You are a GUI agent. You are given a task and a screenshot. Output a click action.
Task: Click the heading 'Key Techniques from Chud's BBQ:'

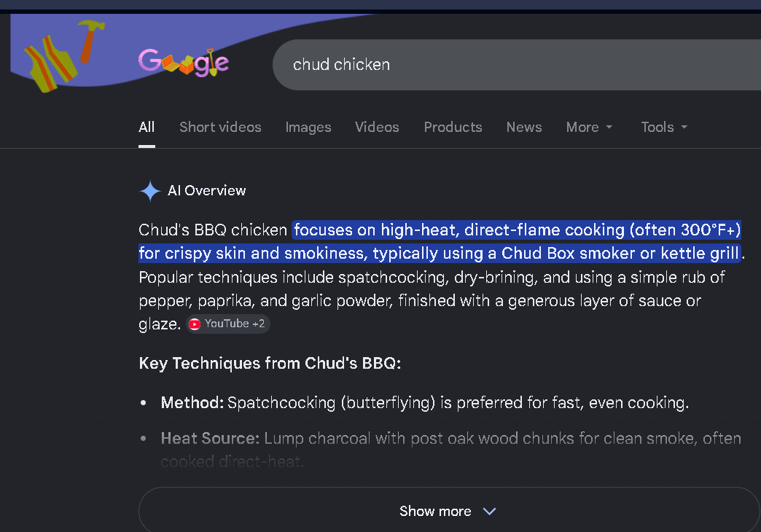[270, 363]
